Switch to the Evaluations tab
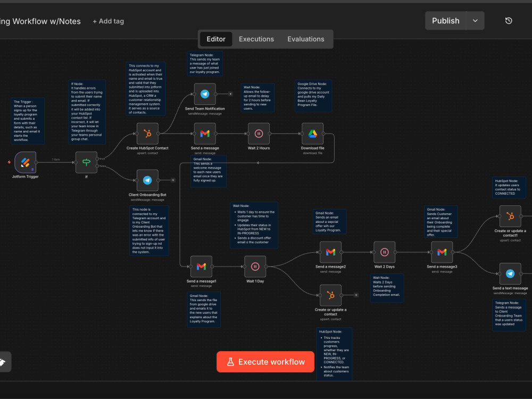This screenshot has width=532, height=399. 306,39
